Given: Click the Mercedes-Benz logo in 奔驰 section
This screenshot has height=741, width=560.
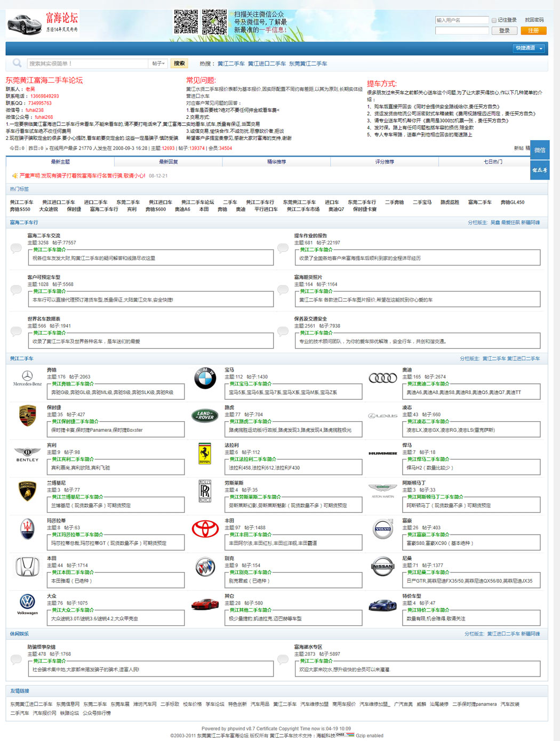Looking at the screenshot, I should click(27, 378).
